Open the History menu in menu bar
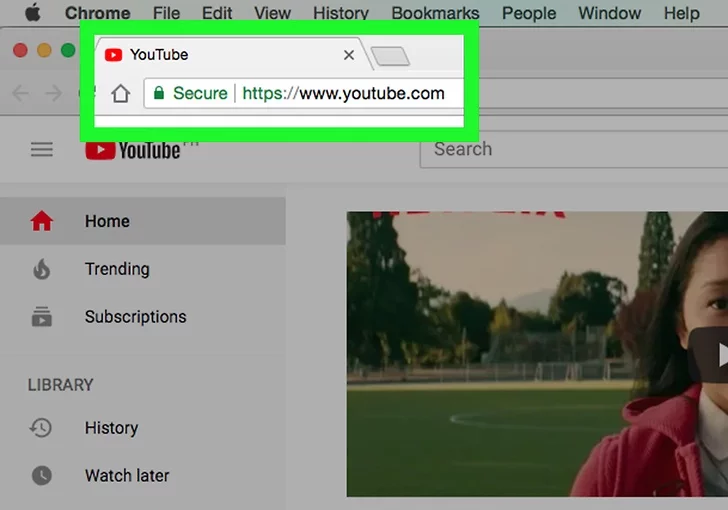The width and height of the screenshot is (728, 510). (340, 13)
